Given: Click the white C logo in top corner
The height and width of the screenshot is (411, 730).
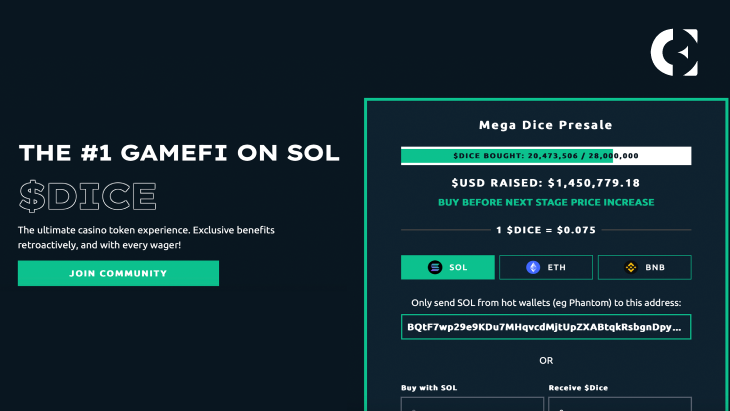Looking at the screenshot, I should click(x=674, y=52).
